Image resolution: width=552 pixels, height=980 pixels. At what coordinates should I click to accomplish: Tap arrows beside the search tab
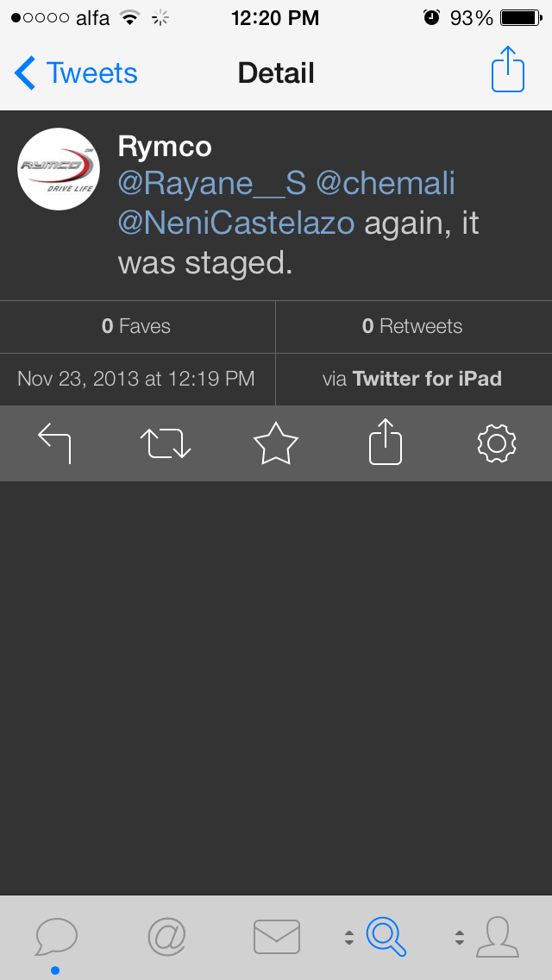point(349,937)
